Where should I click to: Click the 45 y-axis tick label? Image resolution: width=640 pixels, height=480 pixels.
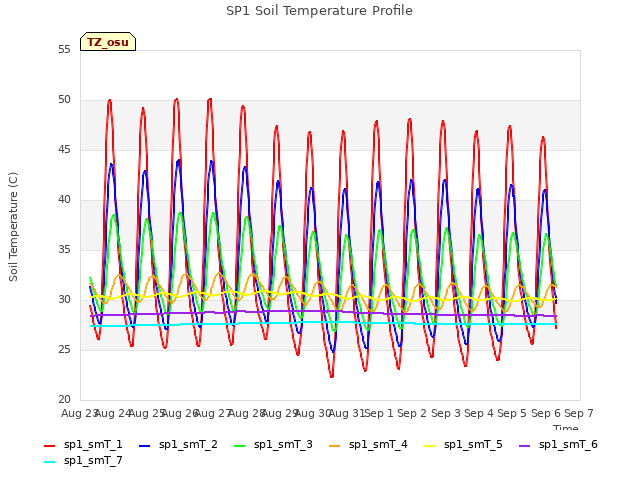tap(64, 150)
